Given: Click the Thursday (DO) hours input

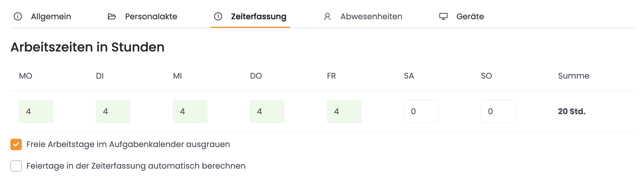Looking at the screenshot, I should 267,112.
